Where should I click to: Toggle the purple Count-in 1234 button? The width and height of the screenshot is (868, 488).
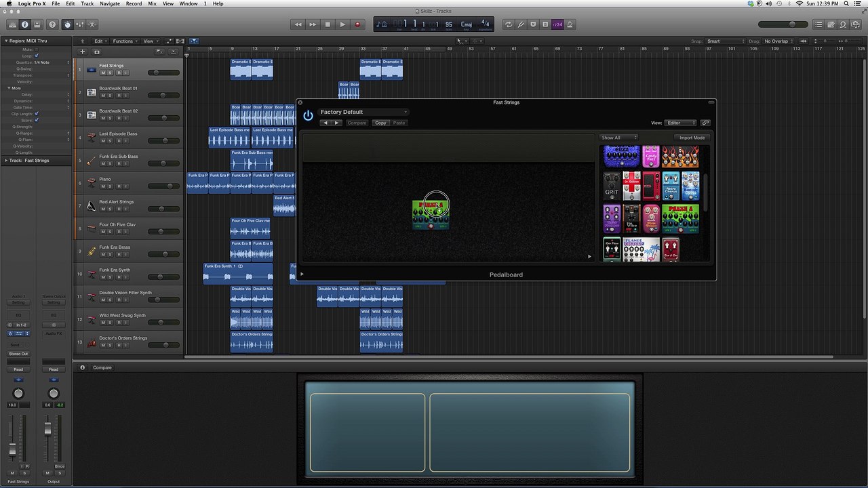point(557,24)
